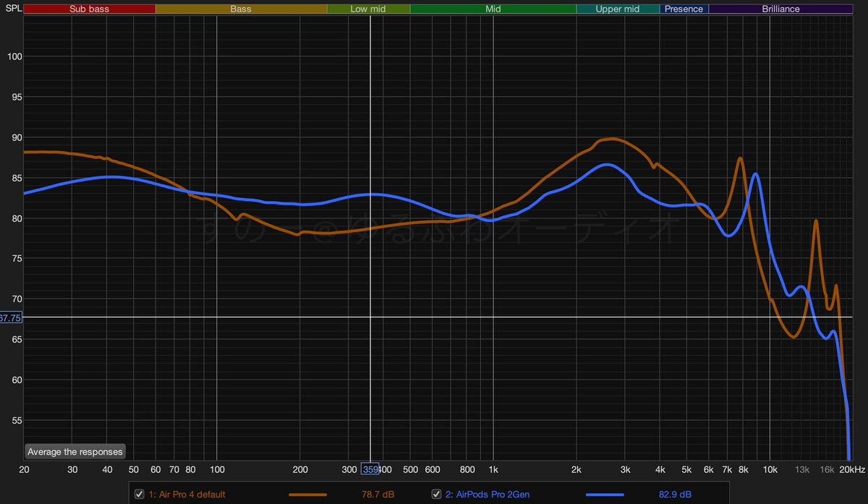This screenshot has width=868, height=504.
Task: Select the 1: Air Pro 4 default legend label
Action: (x=187, y=495)
